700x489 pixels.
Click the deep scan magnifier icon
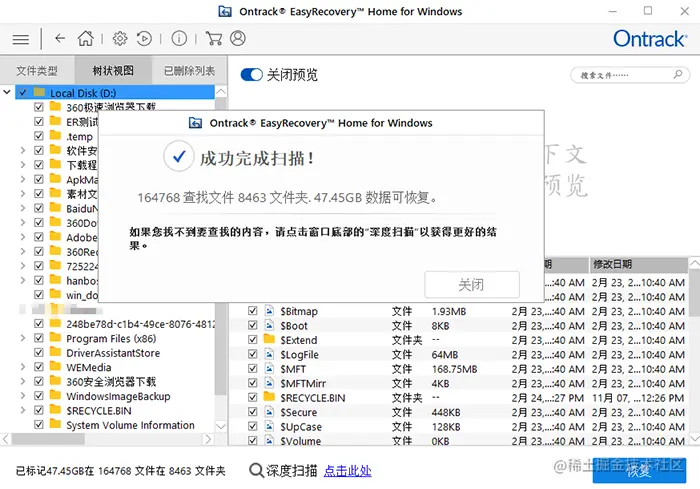point(256,470)
